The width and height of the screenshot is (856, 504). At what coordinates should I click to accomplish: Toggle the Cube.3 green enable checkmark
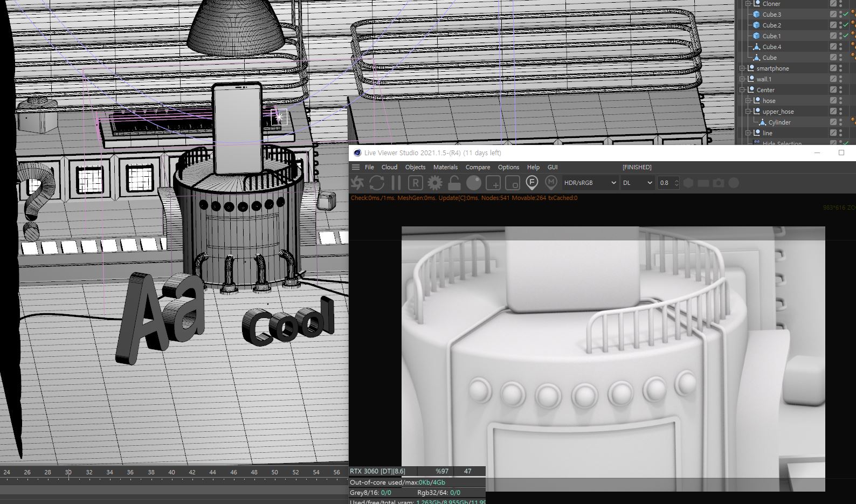[x=846, y=15]
